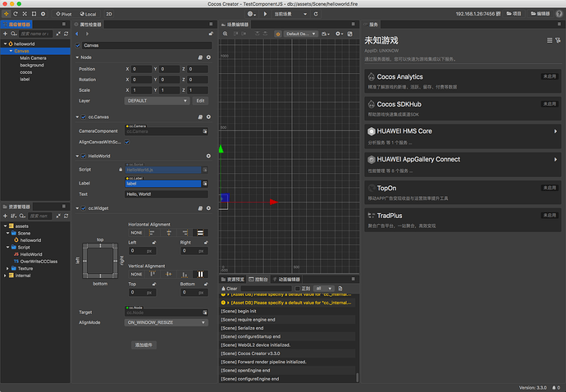
Task: Click the add node plus icon in hierarchy
Action: tap(5, 34)
